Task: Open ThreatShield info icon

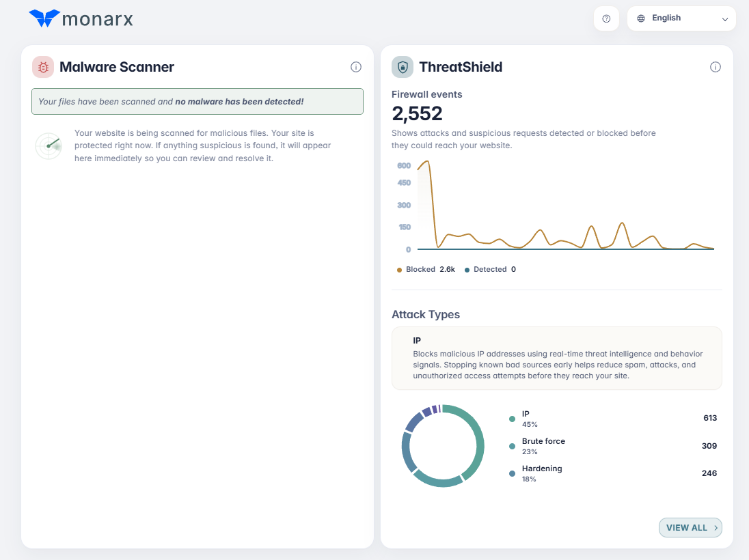Action: pyautogui.click(x=715, y=67)
